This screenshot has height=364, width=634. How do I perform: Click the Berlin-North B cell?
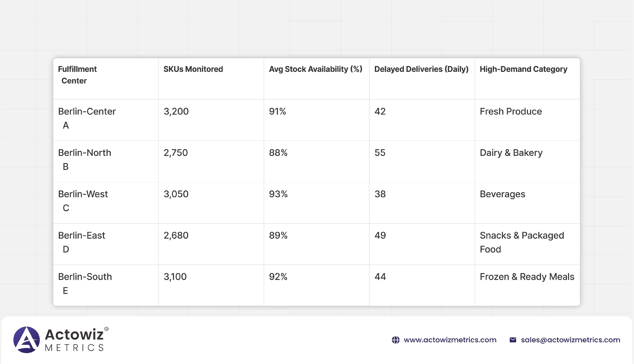point(84,159)
